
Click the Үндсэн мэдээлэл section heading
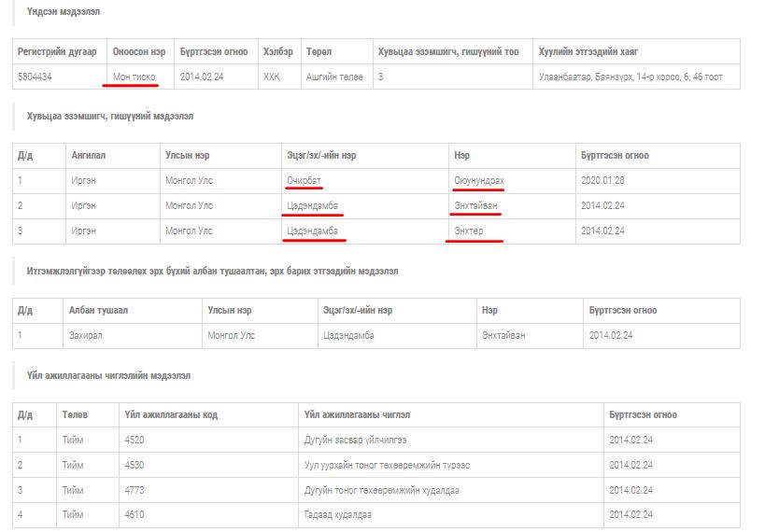(x=64, y=12)
